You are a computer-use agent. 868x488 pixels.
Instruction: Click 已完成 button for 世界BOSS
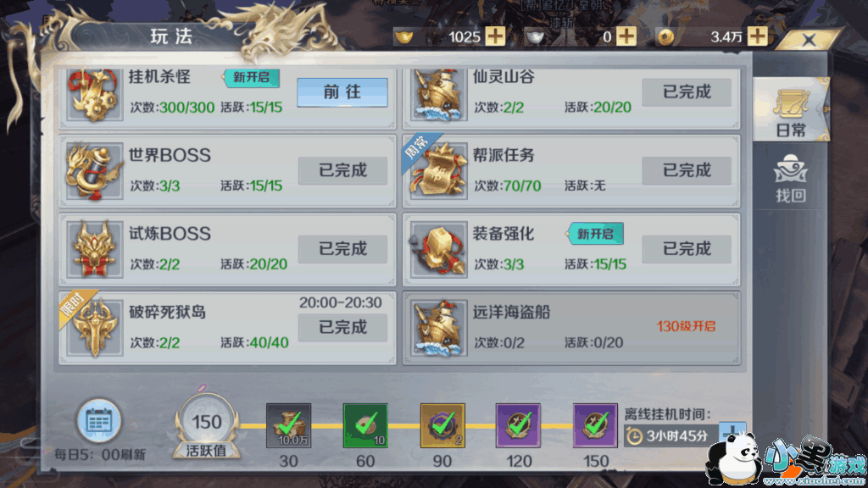point(342,170)
